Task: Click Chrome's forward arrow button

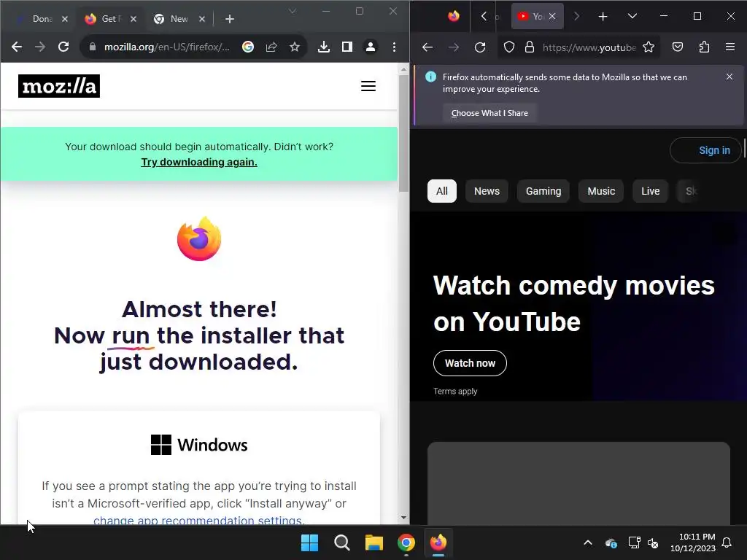Action: pyautogui.click(x=40, y=47)
